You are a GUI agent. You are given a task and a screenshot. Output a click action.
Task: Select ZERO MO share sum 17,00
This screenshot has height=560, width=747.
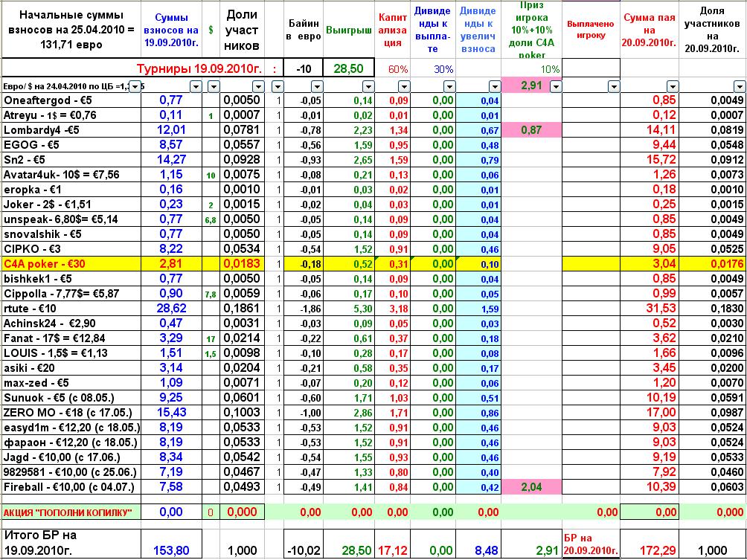[x=650, y=413]
